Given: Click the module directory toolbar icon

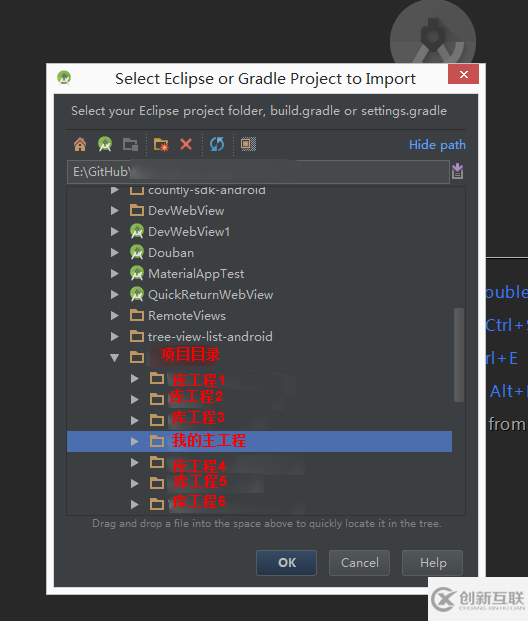Looking at the screenshot, I should [x=130, y=145].
